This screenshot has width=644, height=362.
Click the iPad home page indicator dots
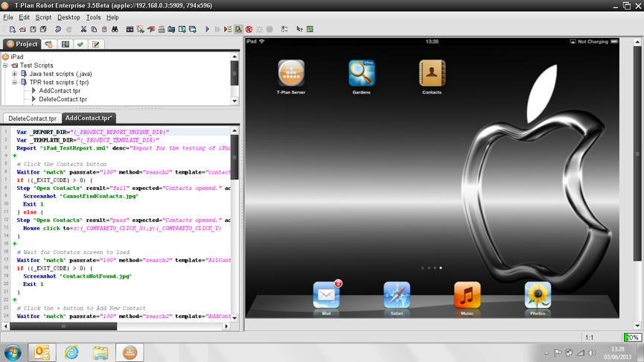pos(432,268)
